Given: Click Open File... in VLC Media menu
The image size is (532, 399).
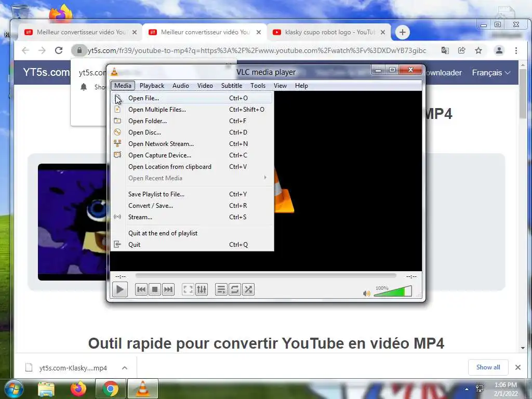Looking at the screenshot, I should pos(192,98).
